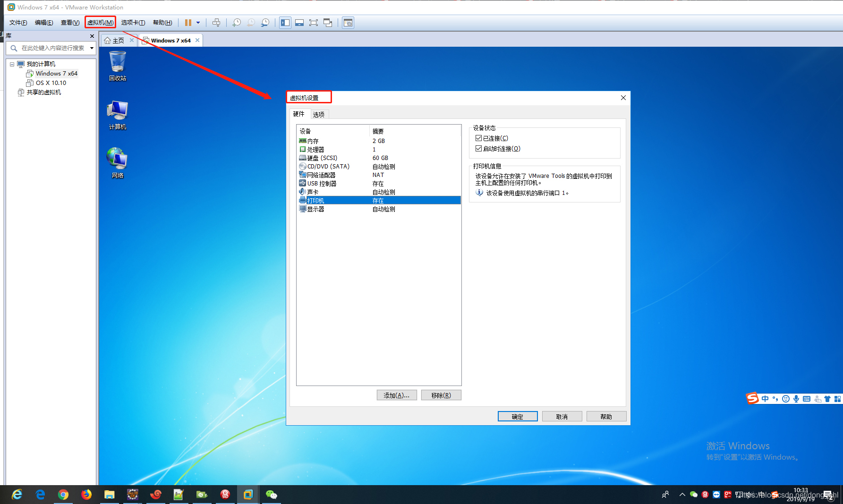
Task: Switch to the 硬件 tab in settings
Action: click(x=299, y=114)
